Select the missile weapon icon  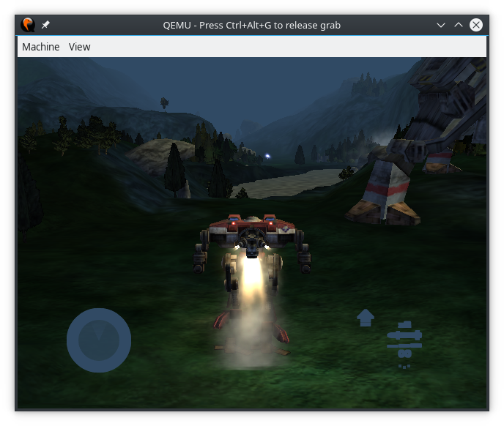[404, 335]
